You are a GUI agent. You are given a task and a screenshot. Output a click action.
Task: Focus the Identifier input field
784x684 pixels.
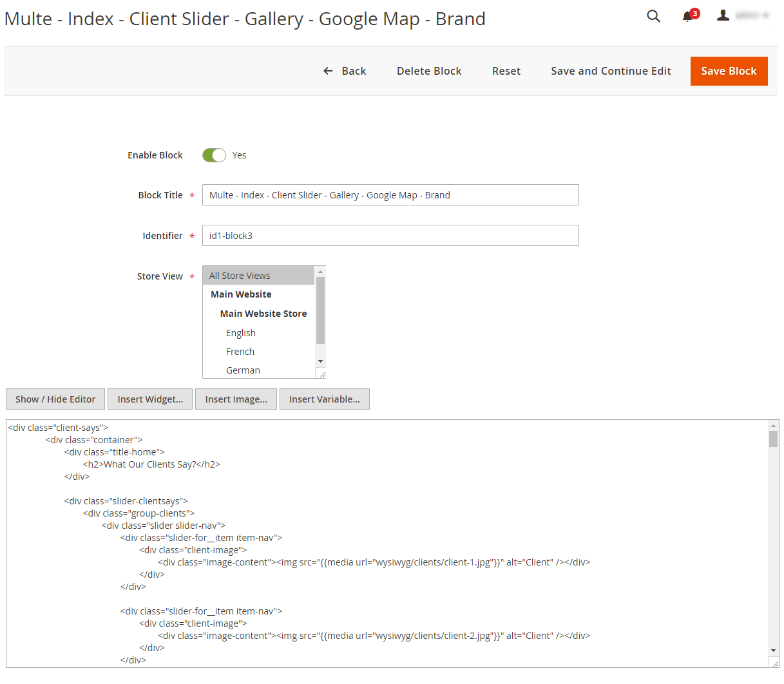tap(390, 236)
